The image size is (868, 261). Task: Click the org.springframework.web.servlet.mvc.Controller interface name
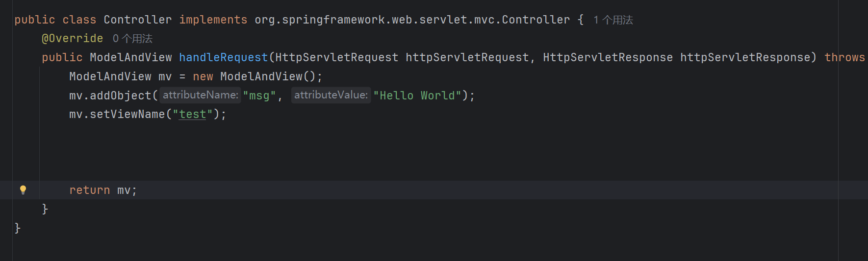point(412,20)
